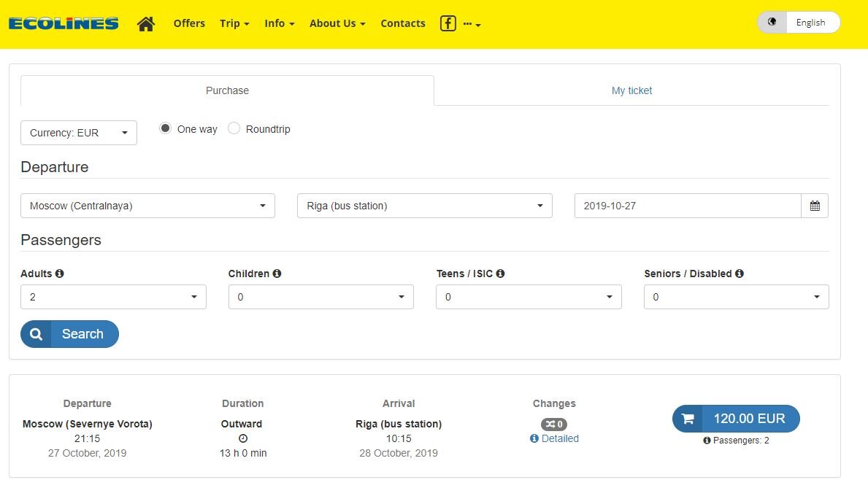868x496 pixels.
Task: Click the globe icon in language selector
Action: [772, 22]
